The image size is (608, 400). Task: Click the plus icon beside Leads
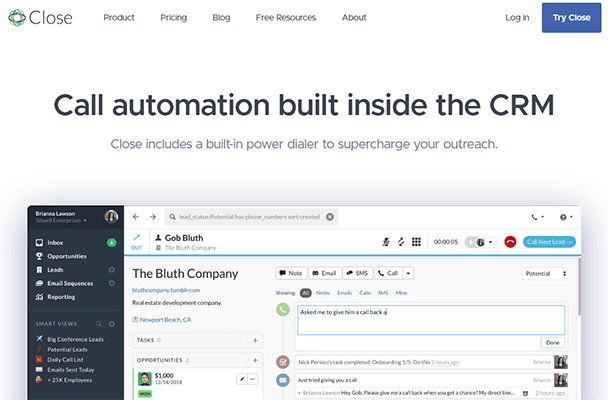112,270
